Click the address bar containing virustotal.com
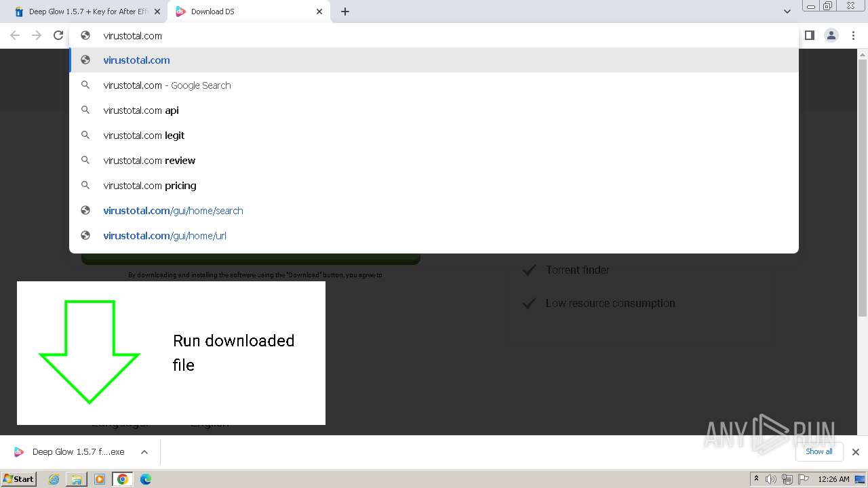 coord(434,36)
